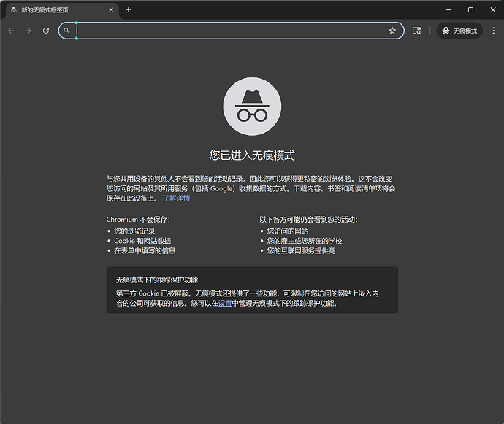Click the search magnifier in address bar
Image resolution: width=504 pixels, height=424 pixels.
coord(66,31)
